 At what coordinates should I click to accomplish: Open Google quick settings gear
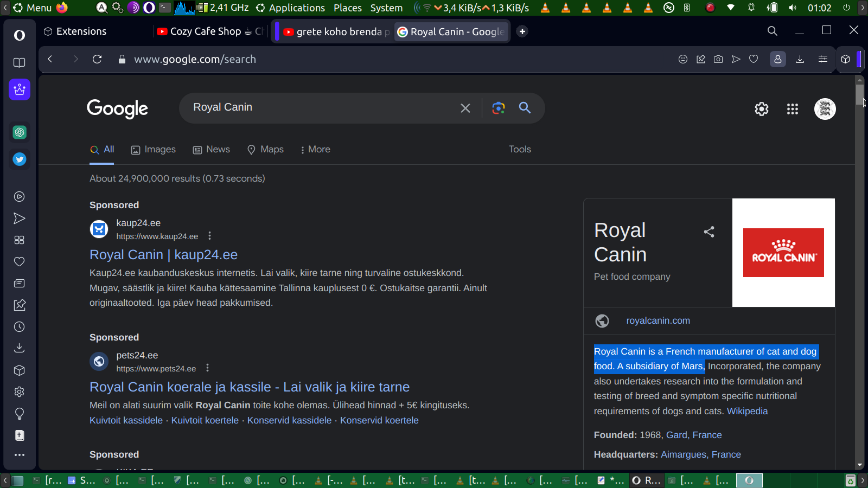[761, 109]
